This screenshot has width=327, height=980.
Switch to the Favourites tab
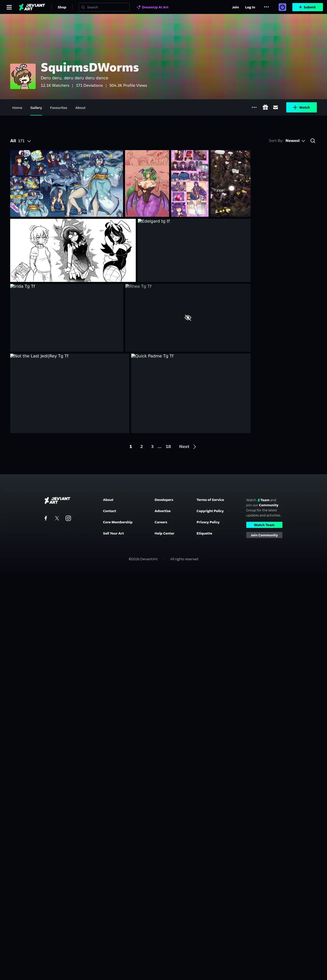(59, 108)
